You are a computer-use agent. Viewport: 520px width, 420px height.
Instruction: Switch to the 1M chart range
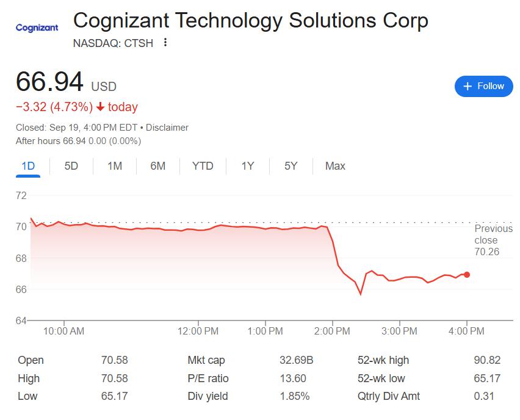115,166
